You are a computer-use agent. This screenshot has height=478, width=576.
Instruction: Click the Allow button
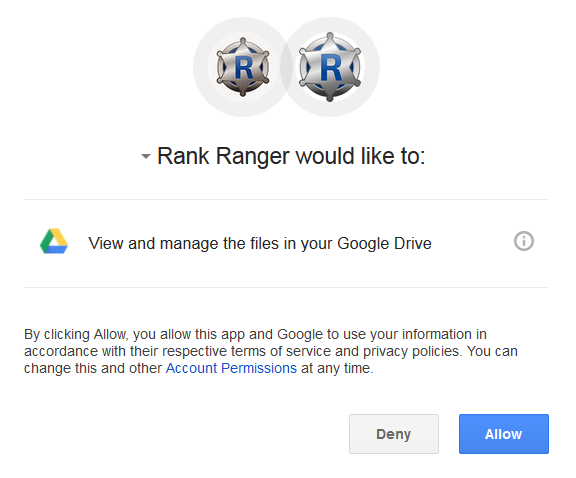coord(504,434)
